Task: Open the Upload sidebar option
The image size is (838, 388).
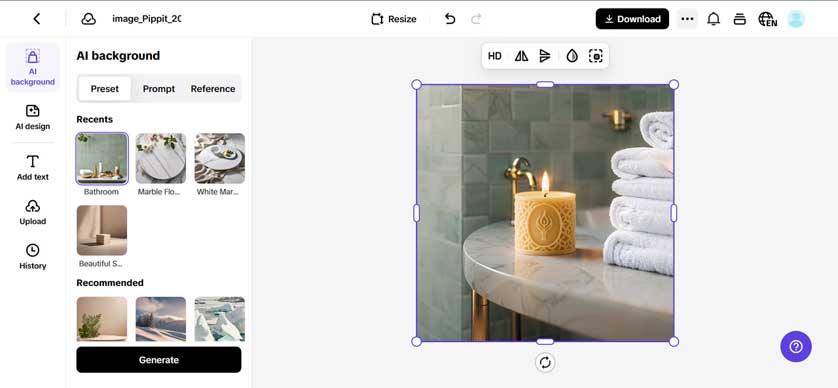Action: (33, 212)
